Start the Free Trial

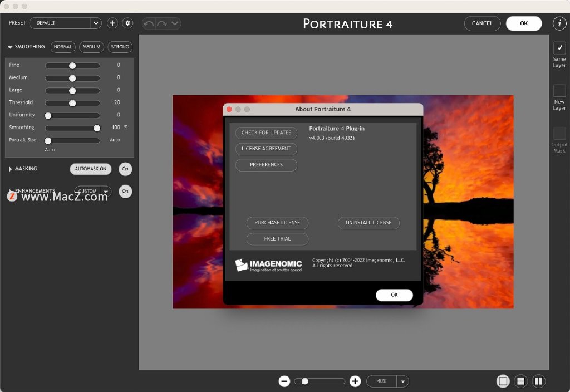[x=277, y=239]
